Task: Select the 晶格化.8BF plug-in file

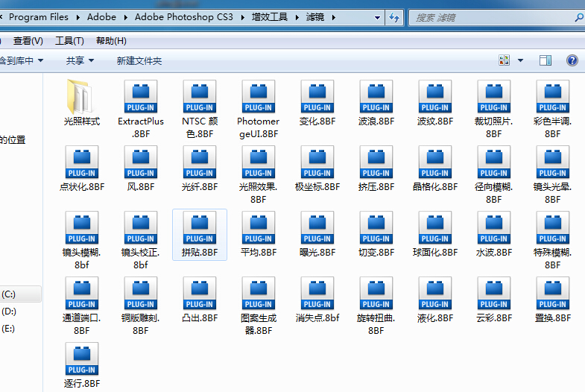Action: [435, 168]
